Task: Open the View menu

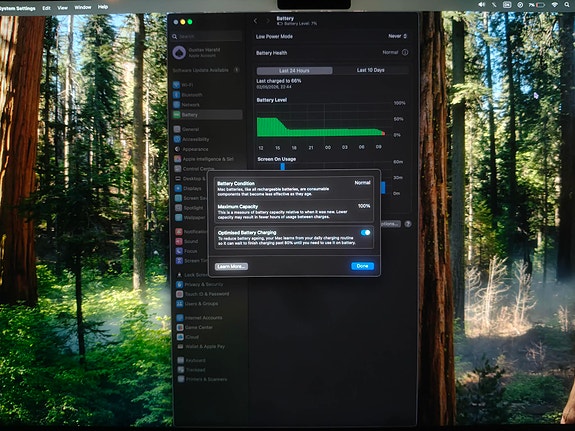Action: 62,7
